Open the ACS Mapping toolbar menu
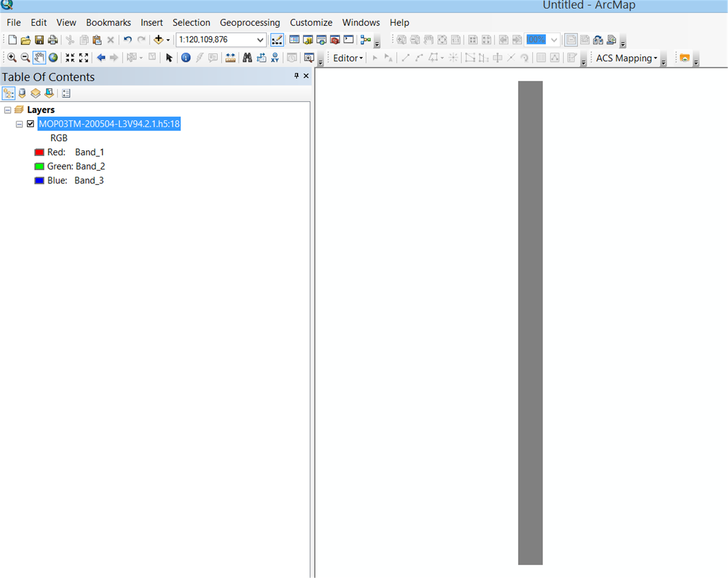Viewport: 728px width, 578px height. pos(626,58)
